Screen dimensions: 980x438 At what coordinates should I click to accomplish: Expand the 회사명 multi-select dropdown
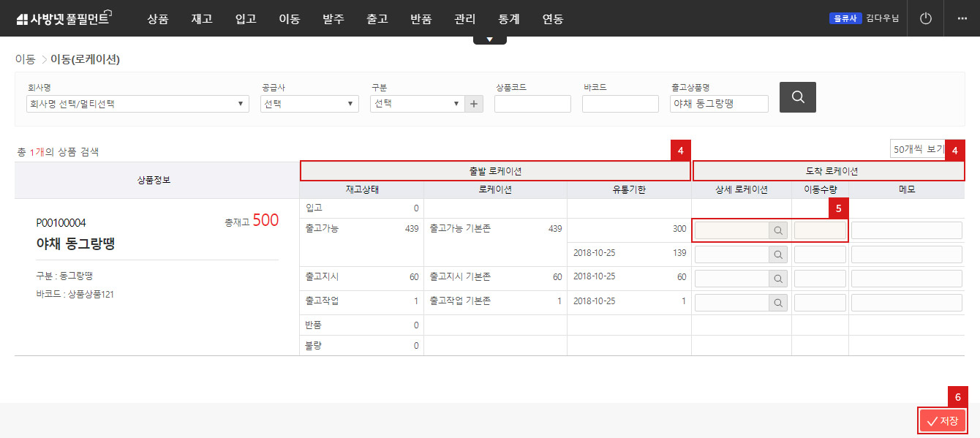(137, 104)
